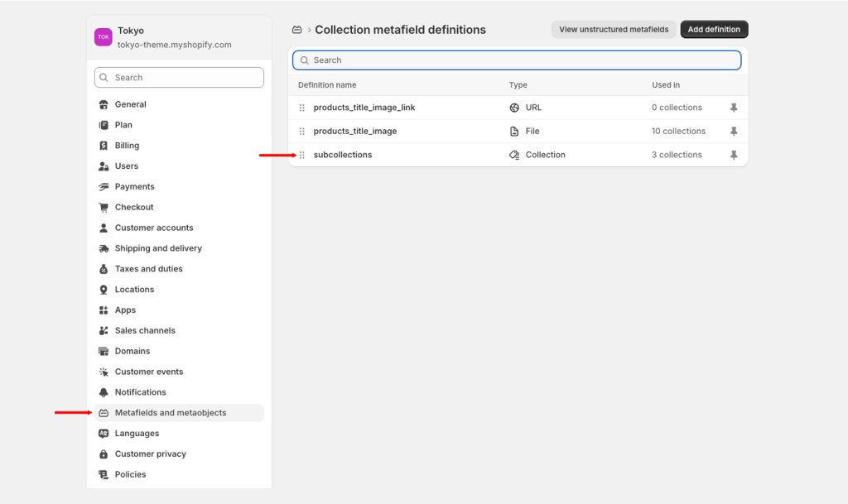848x504 pixels.
Task: Click the Apps grid icon
Action: pyautogui.click(x=104, y=310)
